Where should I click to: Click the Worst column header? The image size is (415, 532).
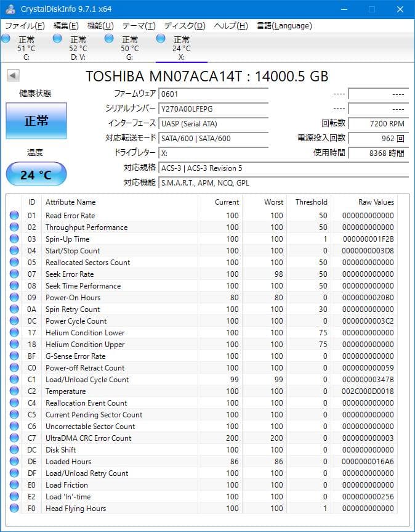pyautogui.click(x=264, y=202)
